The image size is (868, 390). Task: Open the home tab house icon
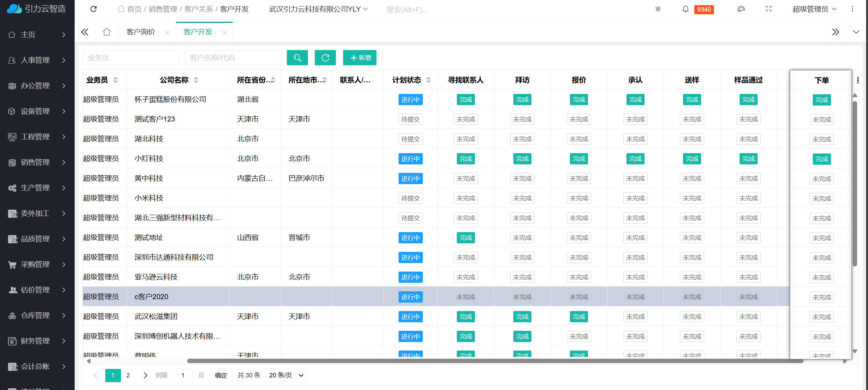(107, 32)
